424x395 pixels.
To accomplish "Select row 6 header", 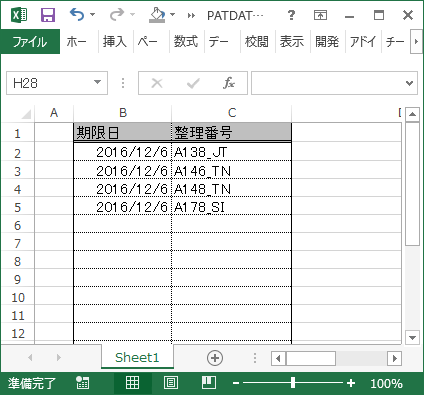I will click(x=17, y=225).
